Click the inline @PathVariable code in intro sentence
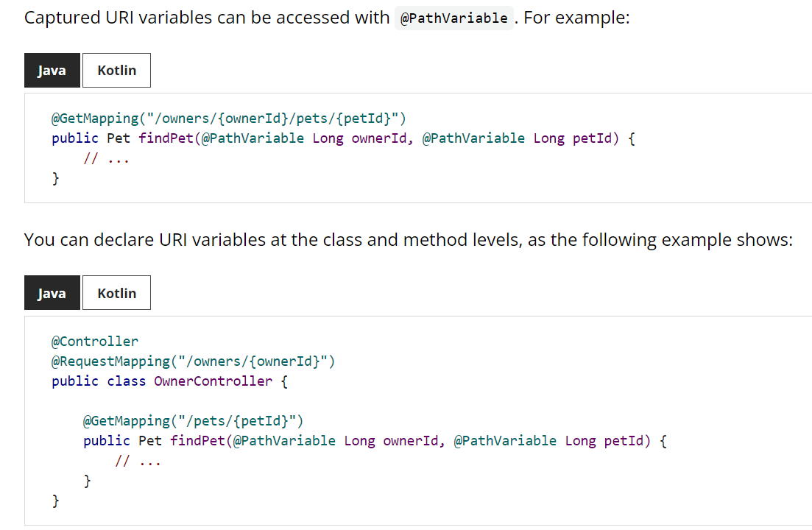 point(453,18)
